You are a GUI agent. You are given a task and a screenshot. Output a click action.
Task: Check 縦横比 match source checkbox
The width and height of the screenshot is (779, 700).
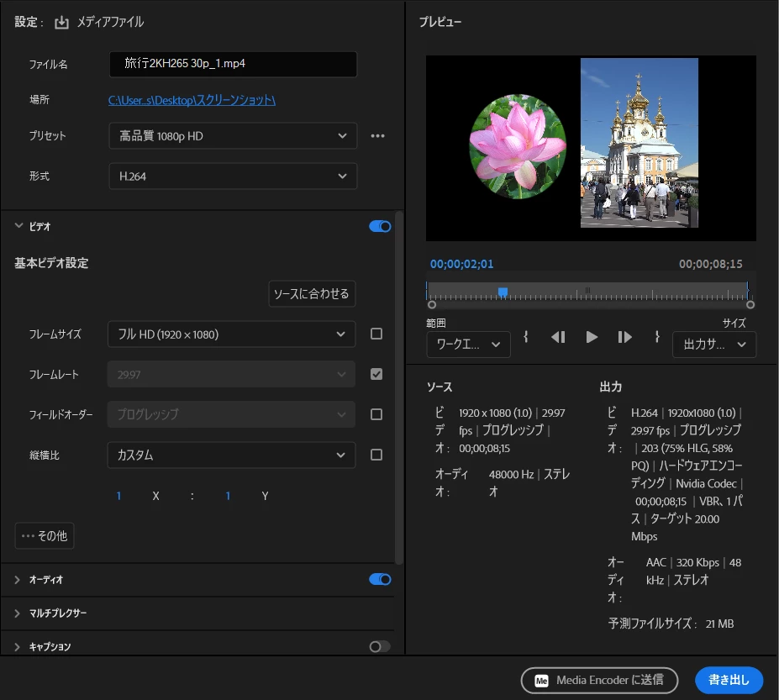(376, 455)
